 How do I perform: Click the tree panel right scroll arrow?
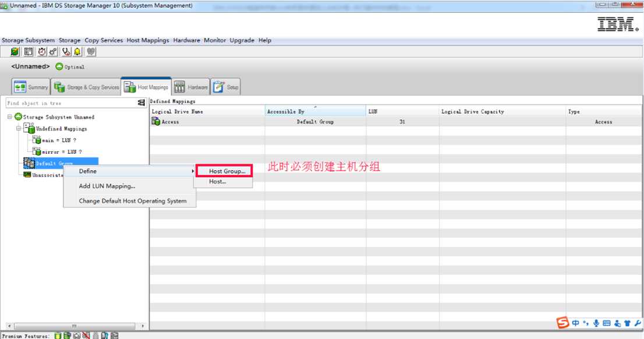(x=143, y=326)
